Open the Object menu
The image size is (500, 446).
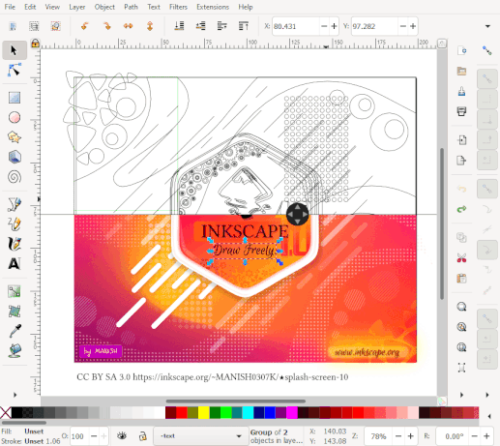tap(104, 7)
